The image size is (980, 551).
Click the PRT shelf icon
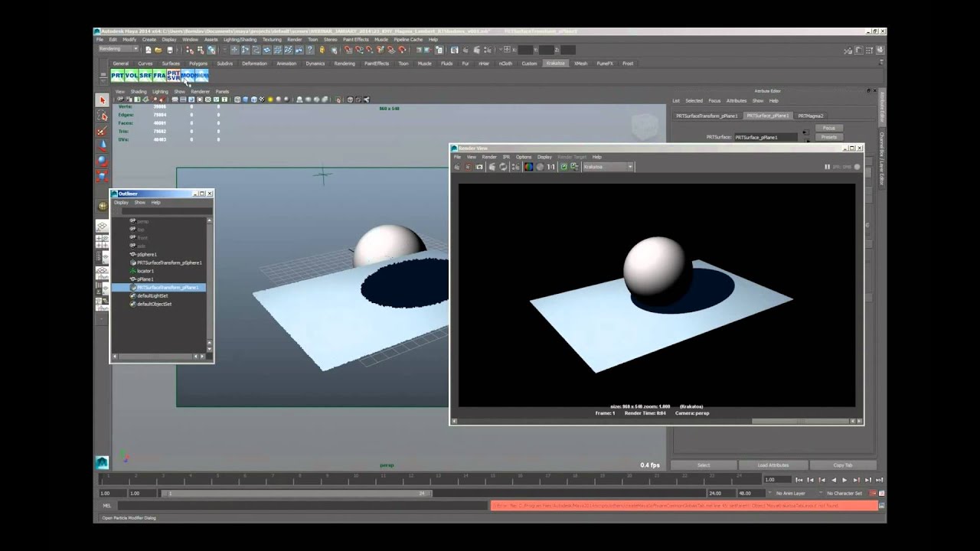117,76
